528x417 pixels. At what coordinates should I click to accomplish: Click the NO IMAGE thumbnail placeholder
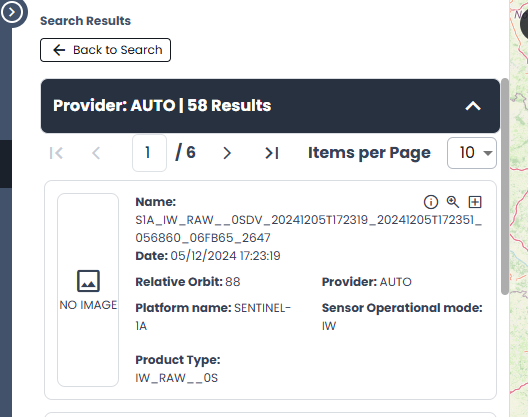[88, 290]
